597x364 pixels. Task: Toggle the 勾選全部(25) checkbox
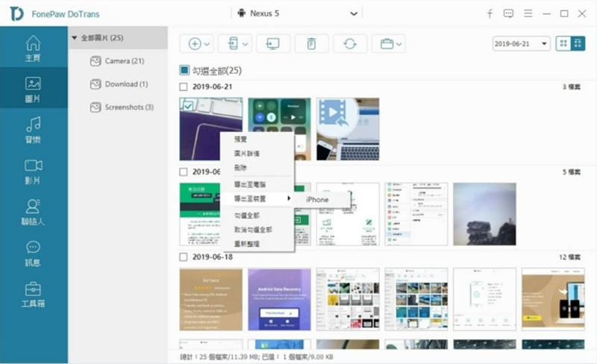[184, 70]
